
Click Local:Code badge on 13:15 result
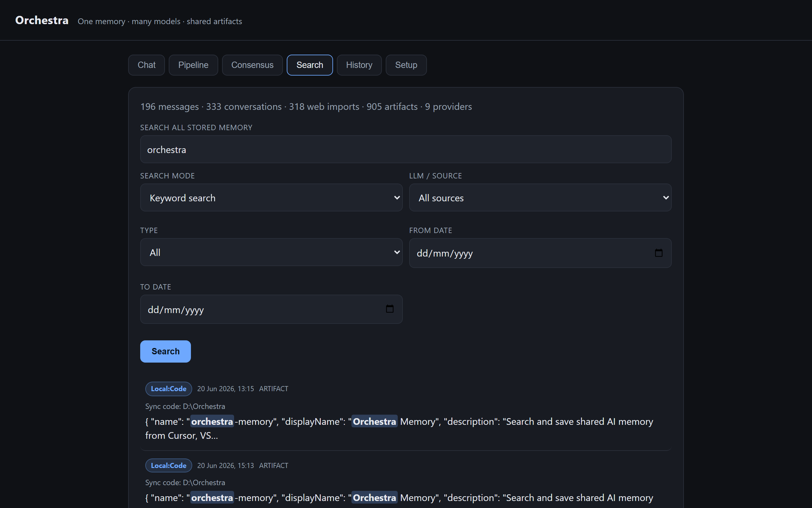[168, 389]
